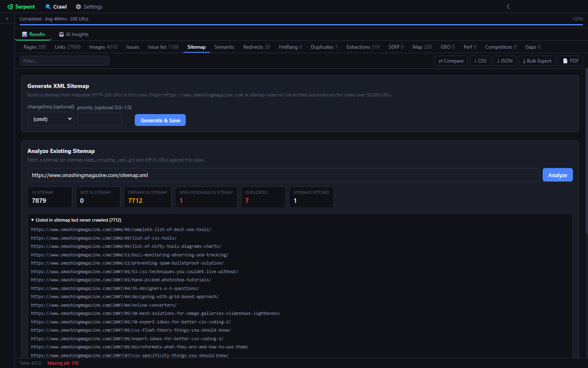This screenshot has width=588, height=368.
Task: Switch to the Results tab
Action: coord(33,34)
